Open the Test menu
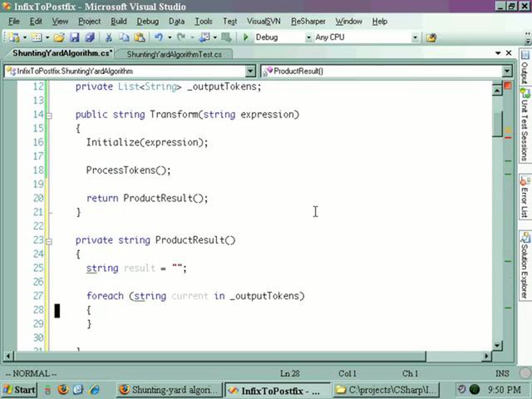 click(230, 22)
